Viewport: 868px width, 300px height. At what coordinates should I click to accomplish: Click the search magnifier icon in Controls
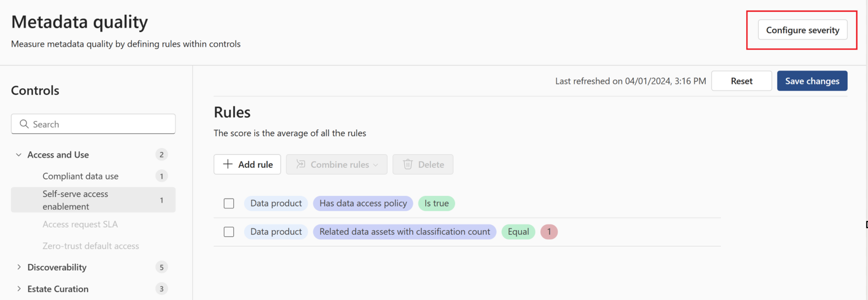click(24, 124)
